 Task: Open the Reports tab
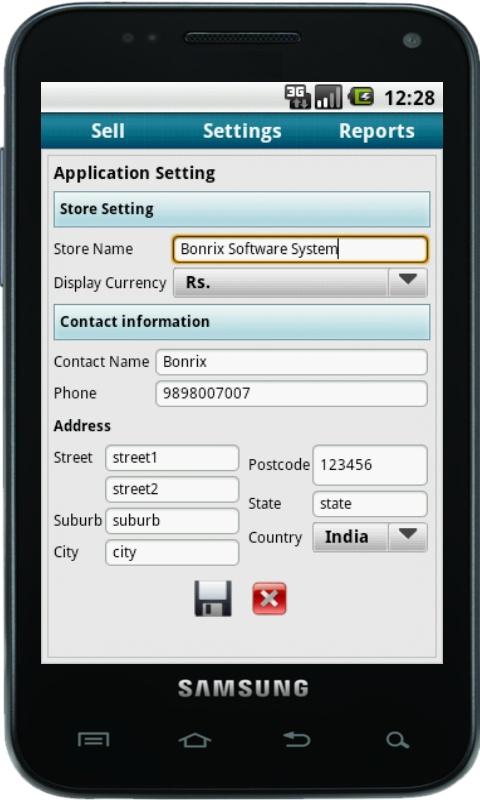coord(376,131)
